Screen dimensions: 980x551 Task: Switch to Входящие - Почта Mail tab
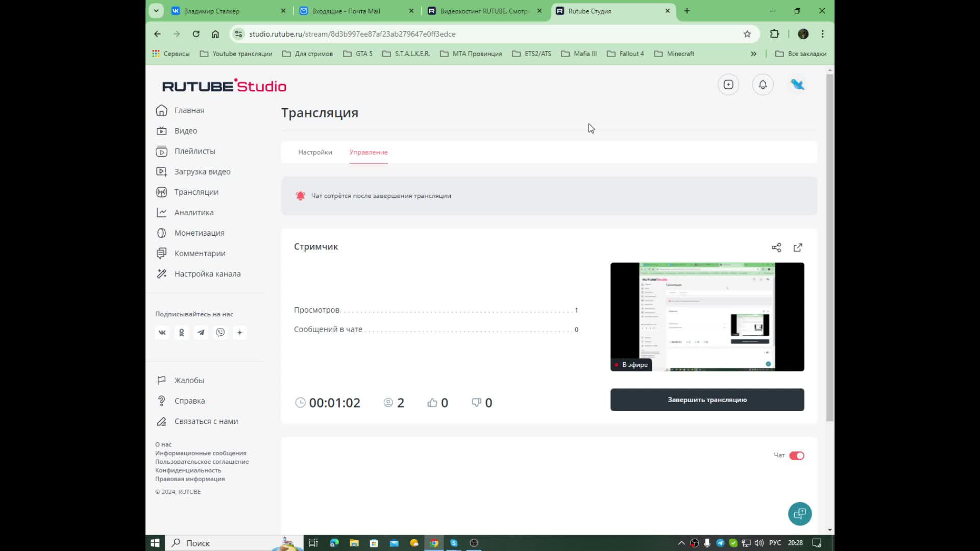click(x=357, y=11)
